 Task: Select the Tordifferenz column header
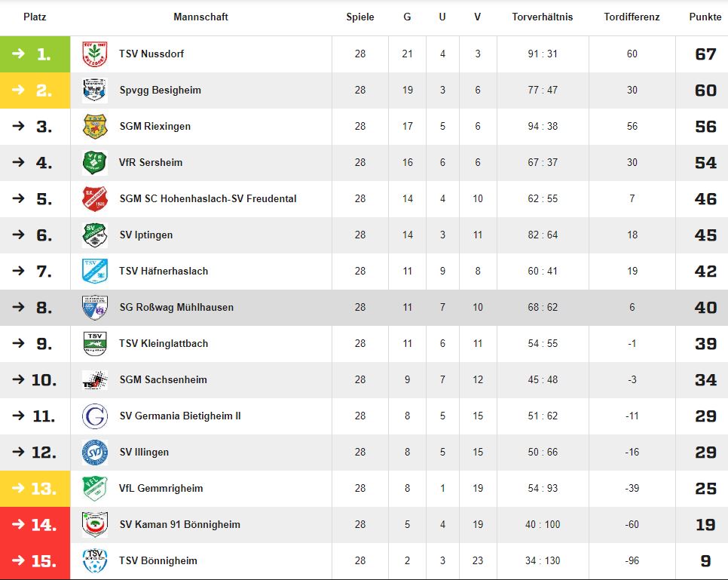coord(632,17)
